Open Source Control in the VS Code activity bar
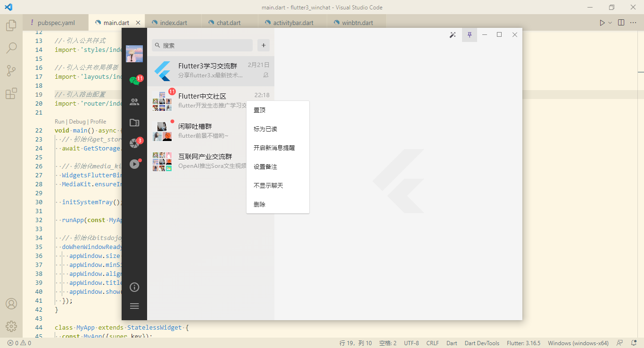The image size is (644, 348). 11,70
